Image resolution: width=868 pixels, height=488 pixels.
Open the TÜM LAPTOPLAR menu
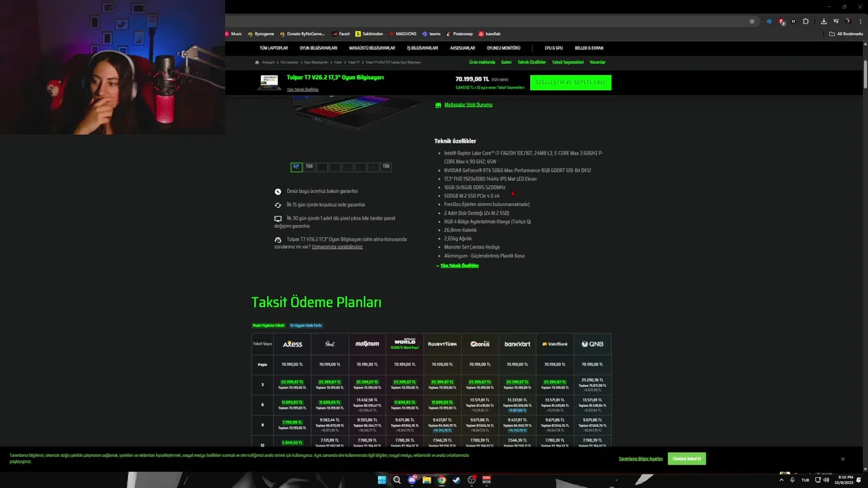pos(273,48)
